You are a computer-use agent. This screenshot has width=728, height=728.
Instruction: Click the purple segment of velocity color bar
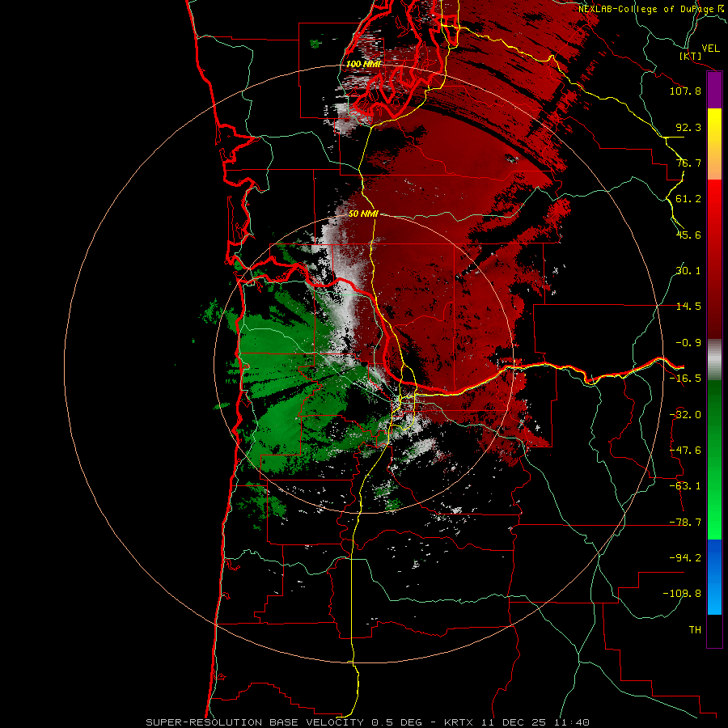pyautogui.click(x=714, y=91)
